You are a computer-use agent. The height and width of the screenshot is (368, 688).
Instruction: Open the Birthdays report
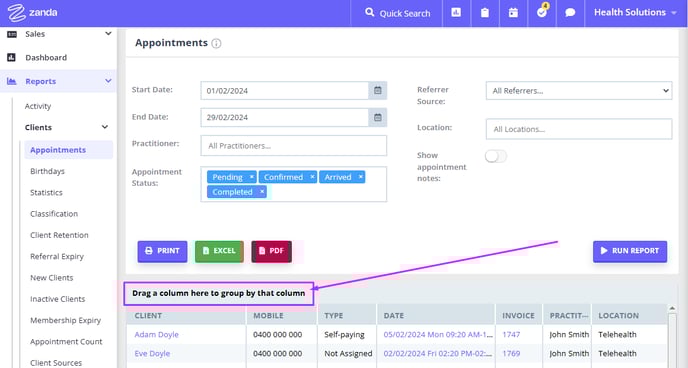pos(47,171)
